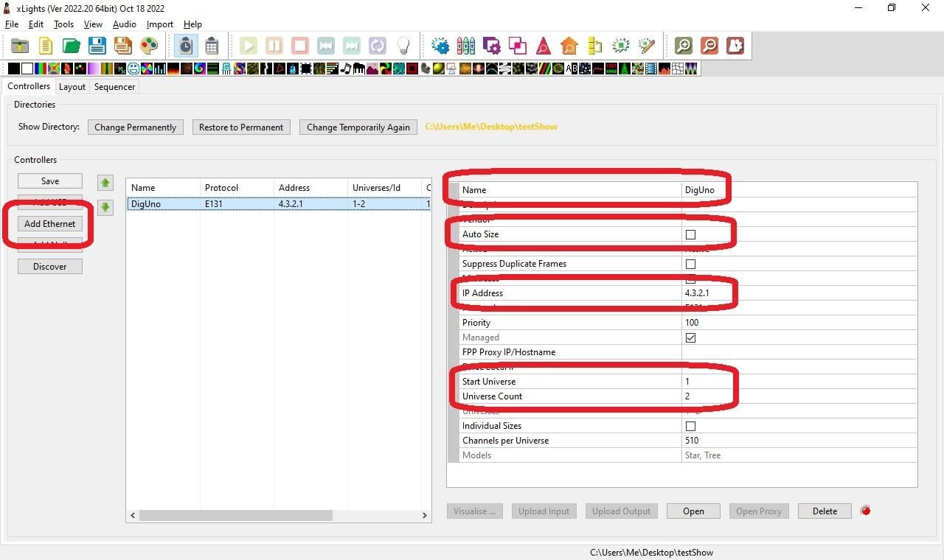Click the Add Ethernet button
The height and width of the screenshot is (560, 944).
(49, 224)
